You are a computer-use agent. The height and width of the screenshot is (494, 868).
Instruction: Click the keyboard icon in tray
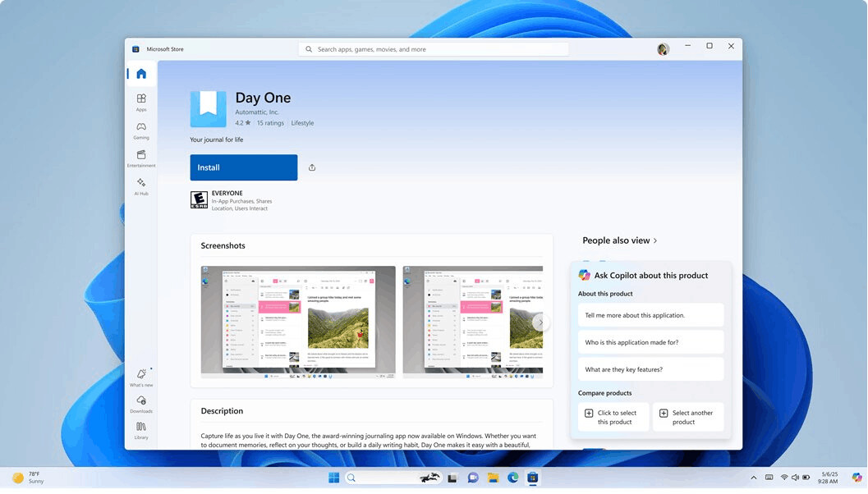769,478
